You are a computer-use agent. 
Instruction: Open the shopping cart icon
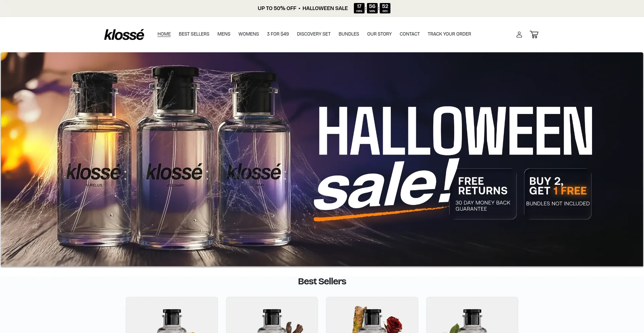coord(534,35)
